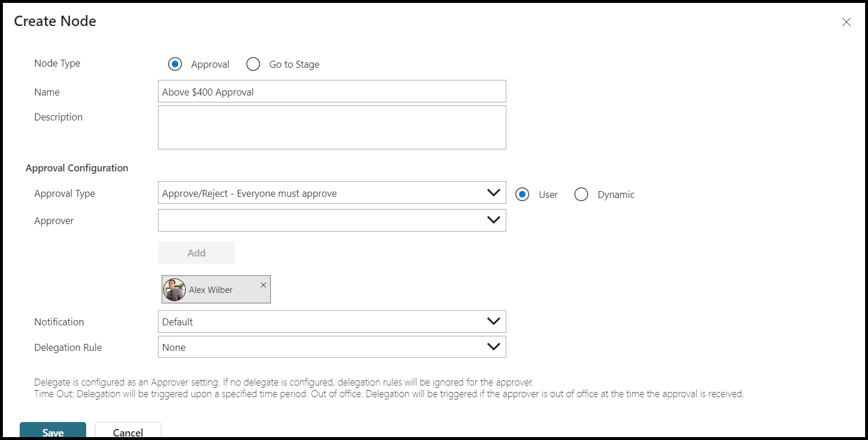Viewport: 868px width, 440px height.
Task: Expand the Delegation Rule dropdown
Action: [493, 347]
